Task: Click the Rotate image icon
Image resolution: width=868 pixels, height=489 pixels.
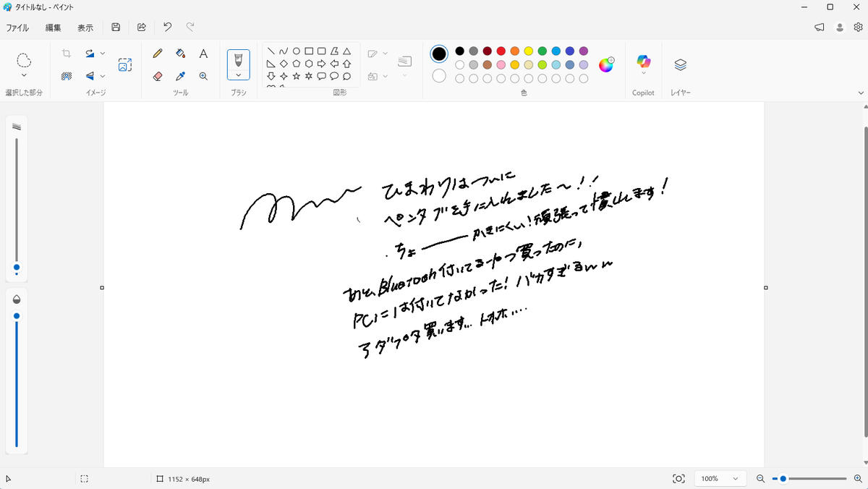Action: (x=90, y=53)
